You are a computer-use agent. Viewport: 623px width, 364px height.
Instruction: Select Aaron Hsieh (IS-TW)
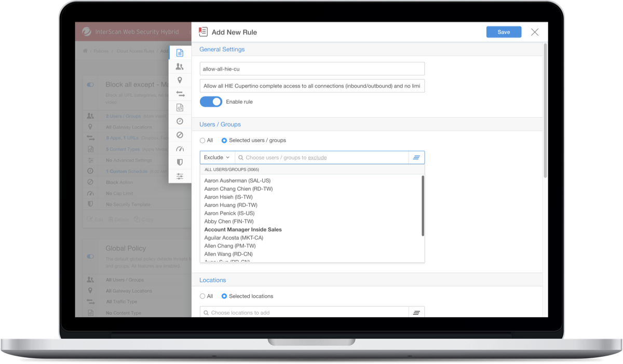(229, 197)
